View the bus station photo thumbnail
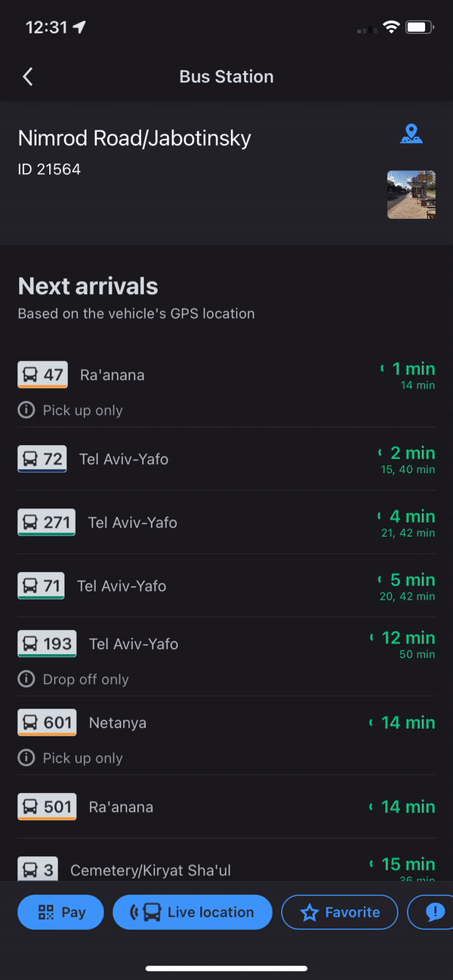The image size is (453, 980). [411, 195]
